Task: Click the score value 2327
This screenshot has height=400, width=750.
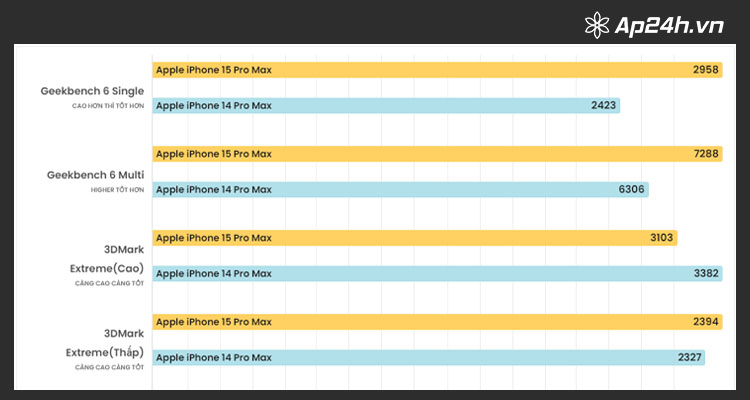Action: (689, 357)
